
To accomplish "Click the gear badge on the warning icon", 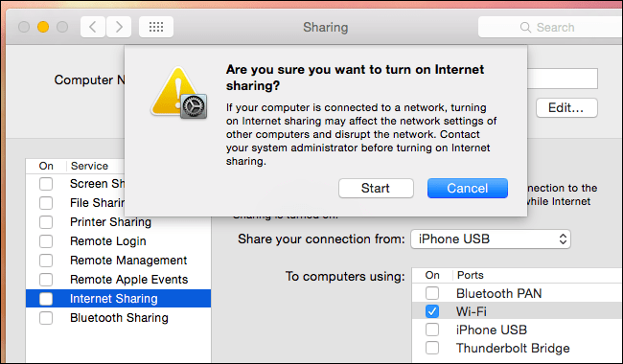I will (194, 106).
